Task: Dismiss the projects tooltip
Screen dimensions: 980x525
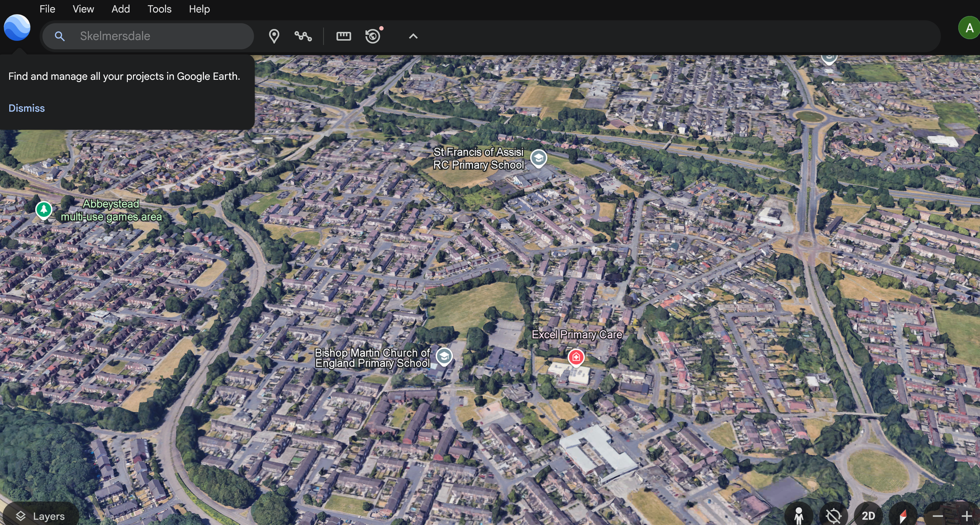Action: pos(27,108)
